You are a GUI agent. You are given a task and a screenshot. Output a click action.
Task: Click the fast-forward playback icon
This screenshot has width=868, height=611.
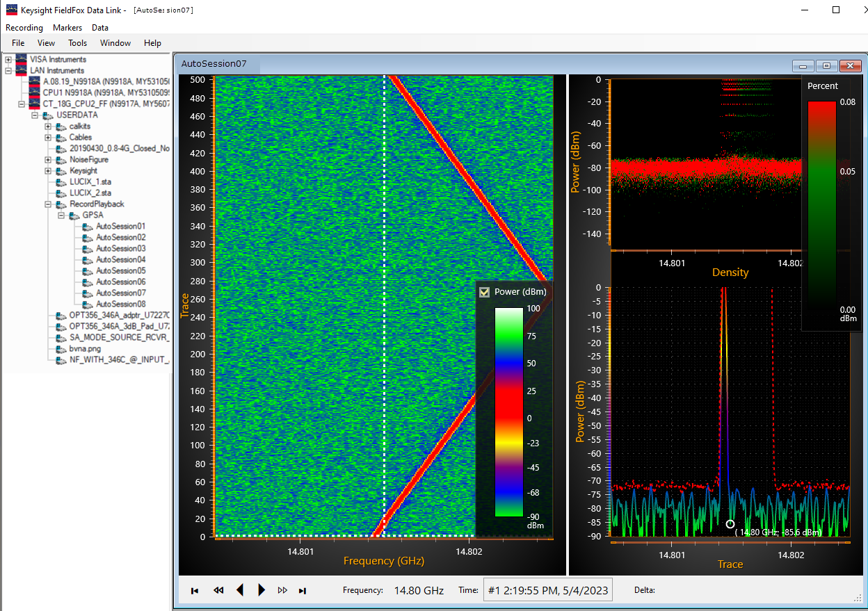tap(282, 590)
